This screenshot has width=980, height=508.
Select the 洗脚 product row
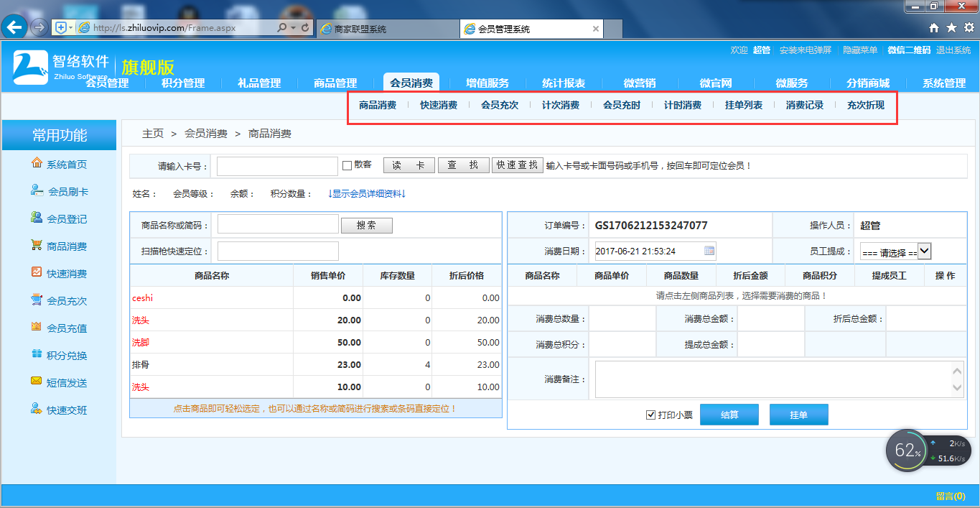coord(316,342)
